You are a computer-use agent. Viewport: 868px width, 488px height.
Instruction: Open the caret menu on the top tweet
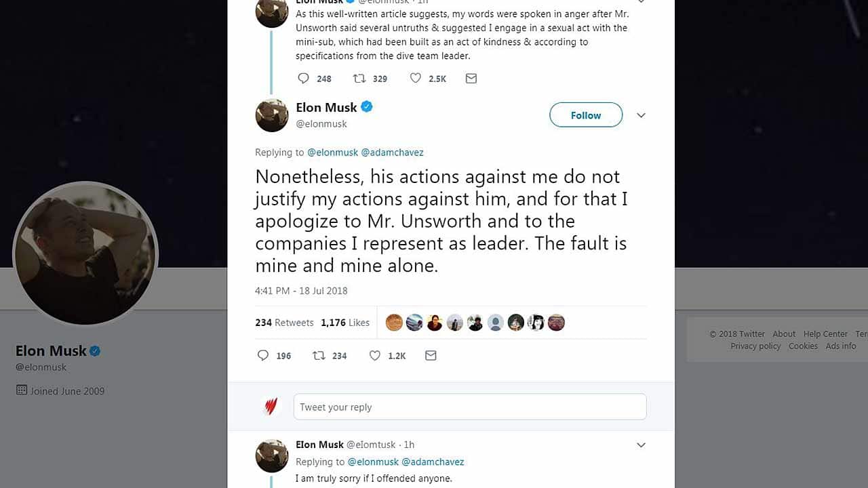(641, 2)
